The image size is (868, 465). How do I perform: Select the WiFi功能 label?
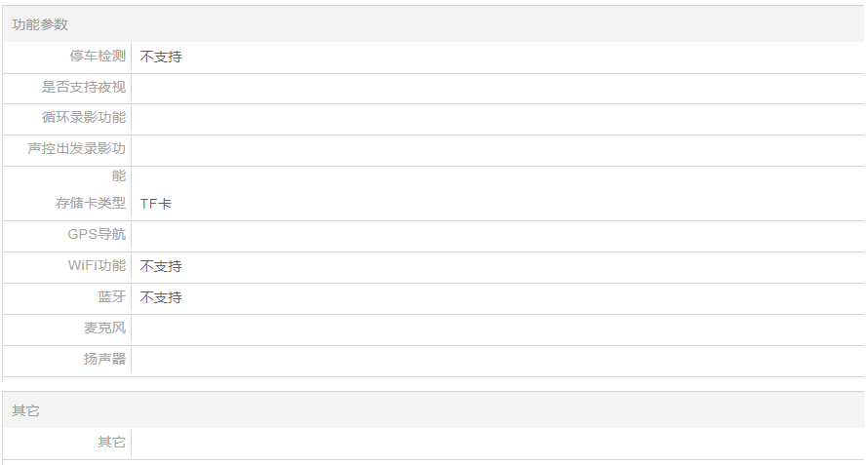pyautogui.click(x=97, y=266)
